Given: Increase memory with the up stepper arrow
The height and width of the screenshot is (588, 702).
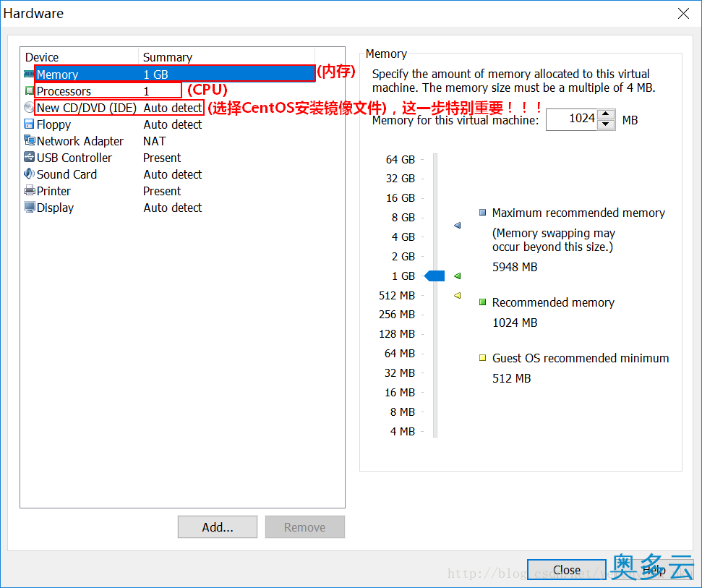Looking at the screenshot, I should pyautogui.click(x=606, y=114).
